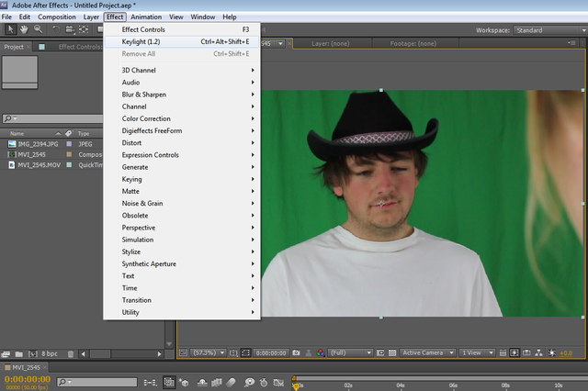Image resolution: width=588 pixels, height=391 pixels.
Task: Expand the Blur & Sharpen submenu
Action: coord(182,95)
